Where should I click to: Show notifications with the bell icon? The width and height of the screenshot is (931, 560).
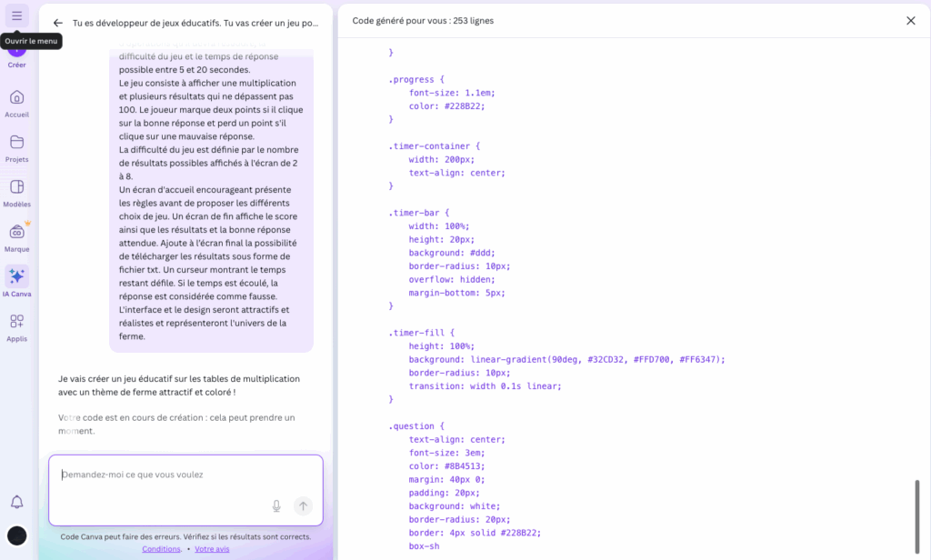coord(16,502)
